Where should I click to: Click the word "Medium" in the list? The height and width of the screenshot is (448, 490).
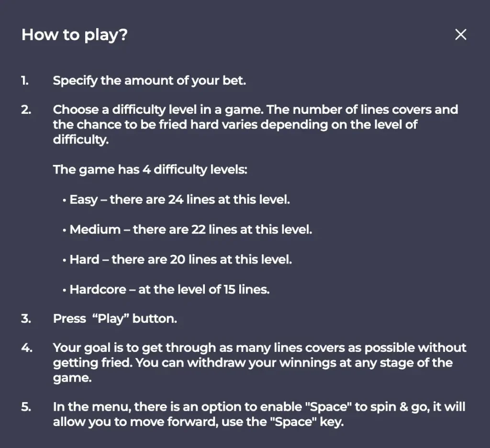(x=95, y=229)
